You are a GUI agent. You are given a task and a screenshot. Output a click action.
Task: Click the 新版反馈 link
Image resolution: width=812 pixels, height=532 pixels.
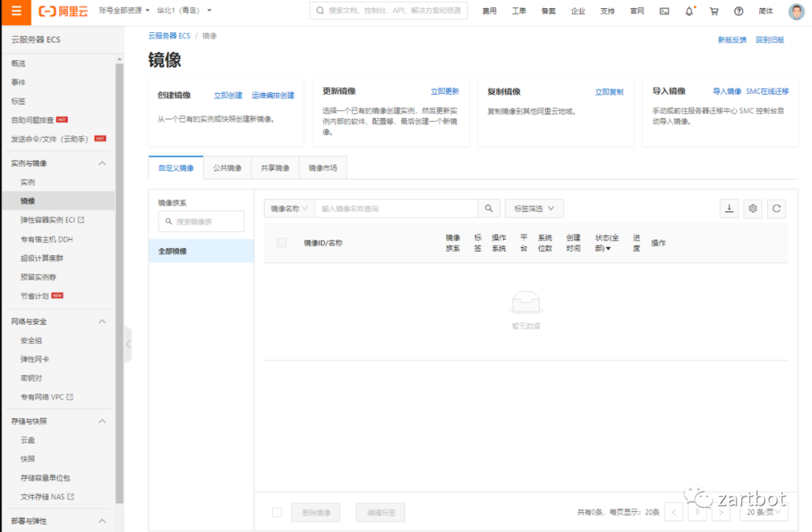pyautogui.click(x=732, y=40)
